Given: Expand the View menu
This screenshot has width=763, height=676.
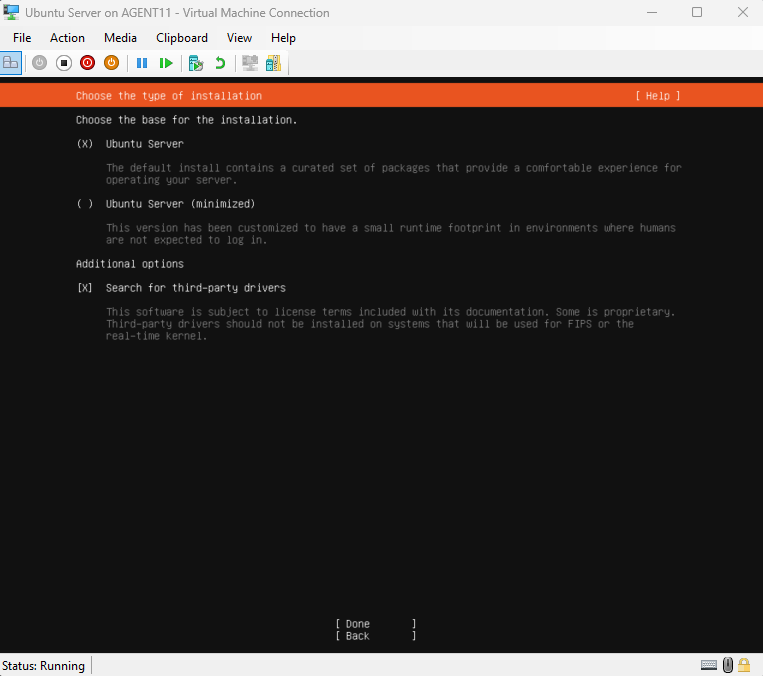Looking at the screenshot, I should [x=239, y=38].
